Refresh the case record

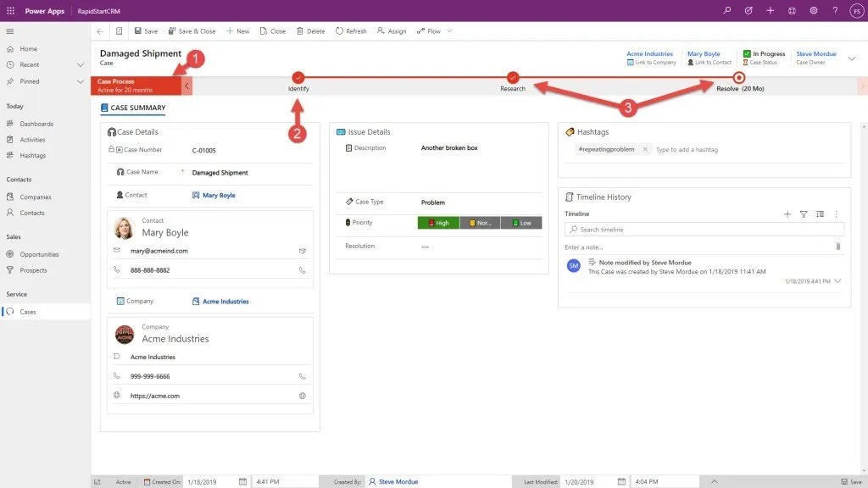pyautogui.click(x=351, y=31)
